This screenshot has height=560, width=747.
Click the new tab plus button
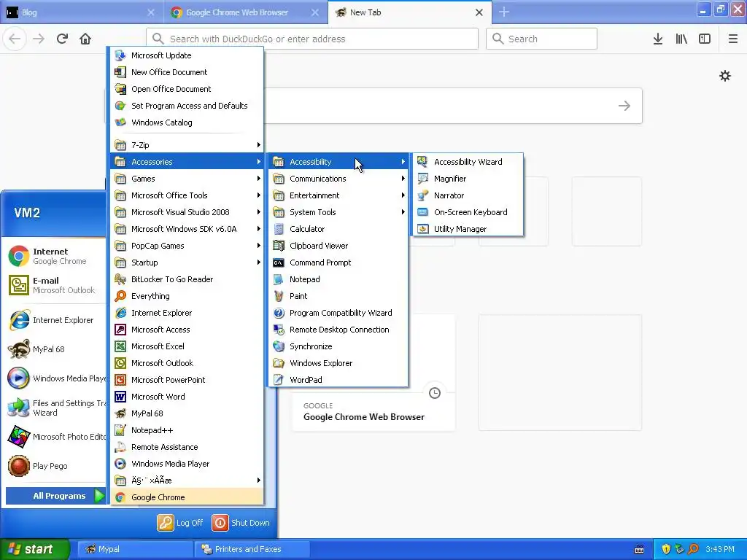point(504,12)
